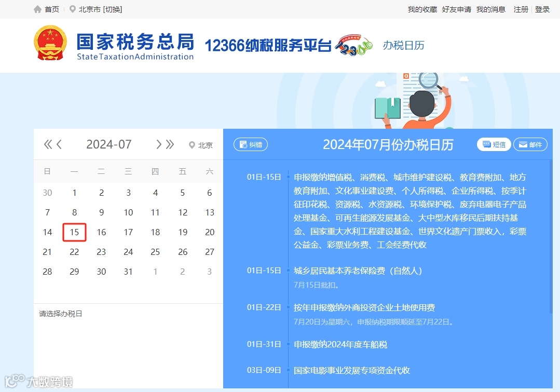Viewport: 560px width, 392px height.
Task: Click the 登录 login link
Action: pos(542,9)
